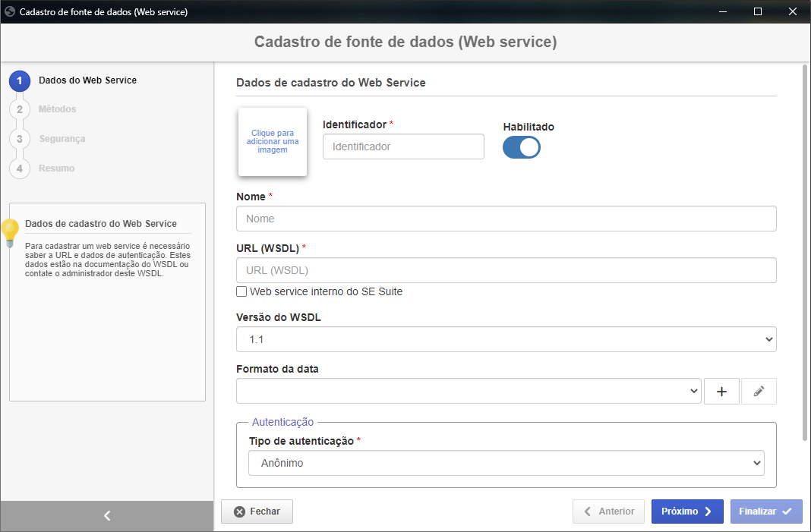Click the heading Dados de cadastro do Web Service
The height and width of the screenshot is (532, 811).
331,83
